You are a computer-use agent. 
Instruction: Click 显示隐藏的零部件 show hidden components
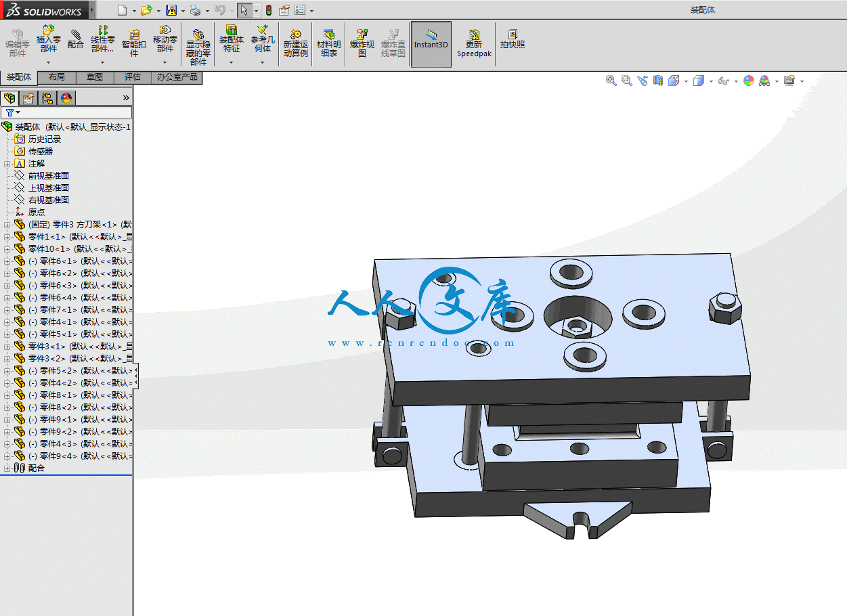(198, 47)
